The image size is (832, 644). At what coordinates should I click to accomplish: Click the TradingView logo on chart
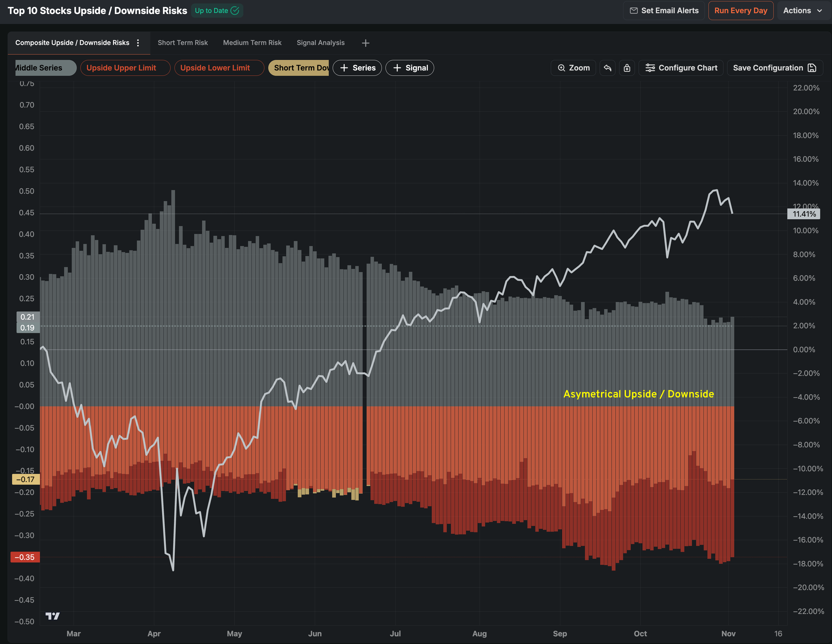[53, 616]
